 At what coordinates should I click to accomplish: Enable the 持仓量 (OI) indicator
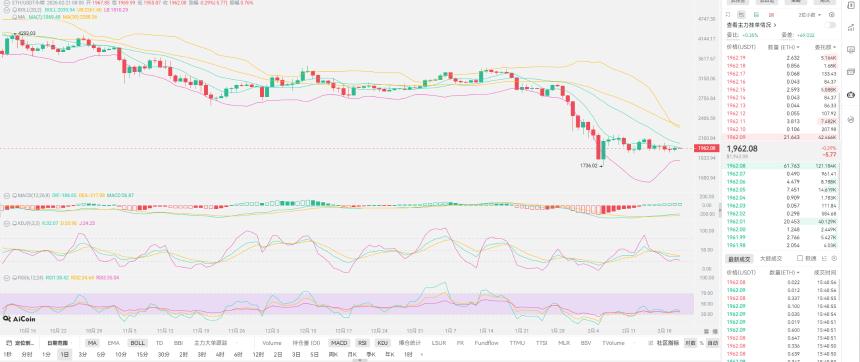coord(306,343)
